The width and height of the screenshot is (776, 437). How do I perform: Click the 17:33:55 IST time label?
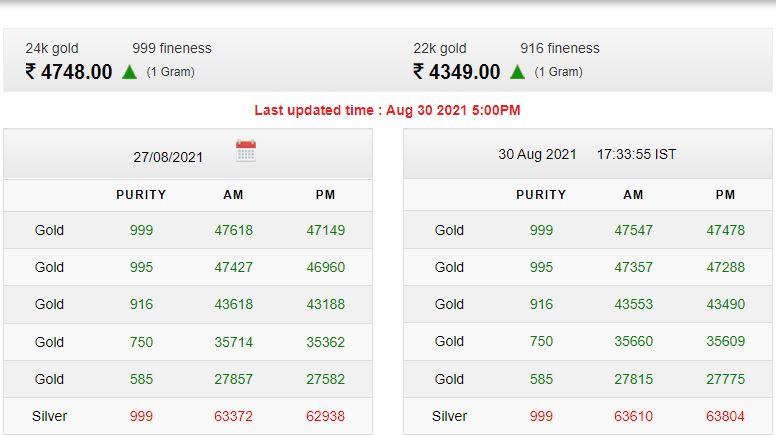click(x=636, y=154)
